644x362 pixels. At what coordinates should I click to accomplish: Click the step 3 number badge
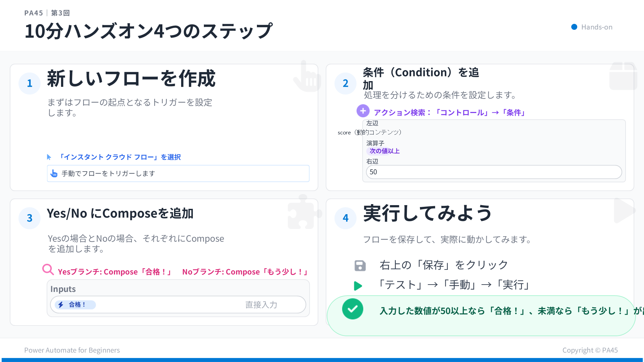30,218
